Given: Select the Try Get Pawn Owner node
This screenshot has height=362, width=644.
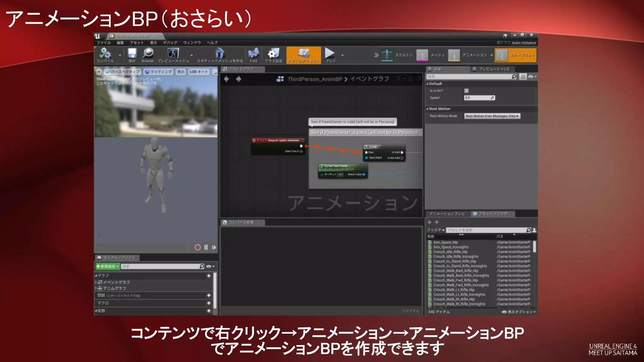Looking at the screenshot, I should pos(343,171).
